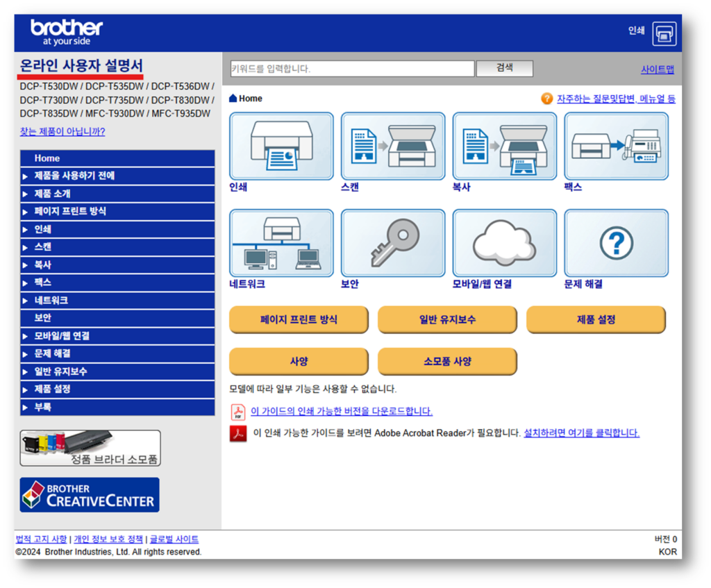
Task: Click the 스캔 label under scanner tile
Action: click(x=350, y=187)
